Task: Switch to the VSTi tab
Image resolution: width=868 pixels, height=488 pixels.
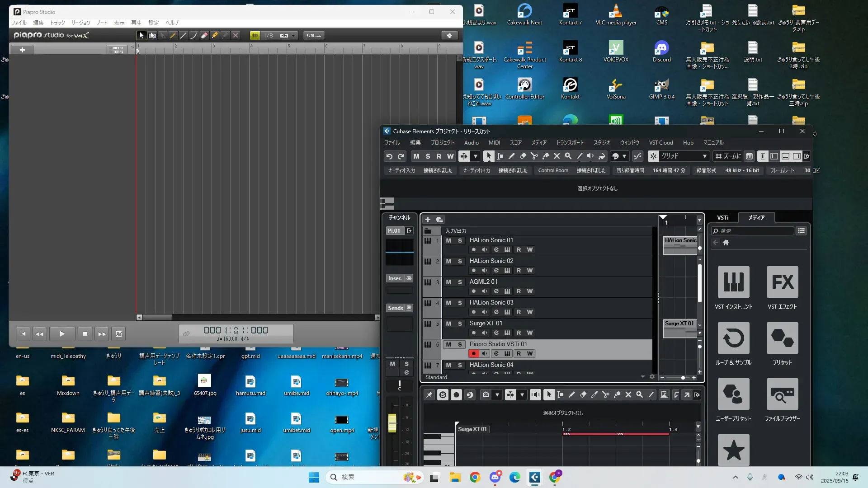Action: (x=722, y=217)
